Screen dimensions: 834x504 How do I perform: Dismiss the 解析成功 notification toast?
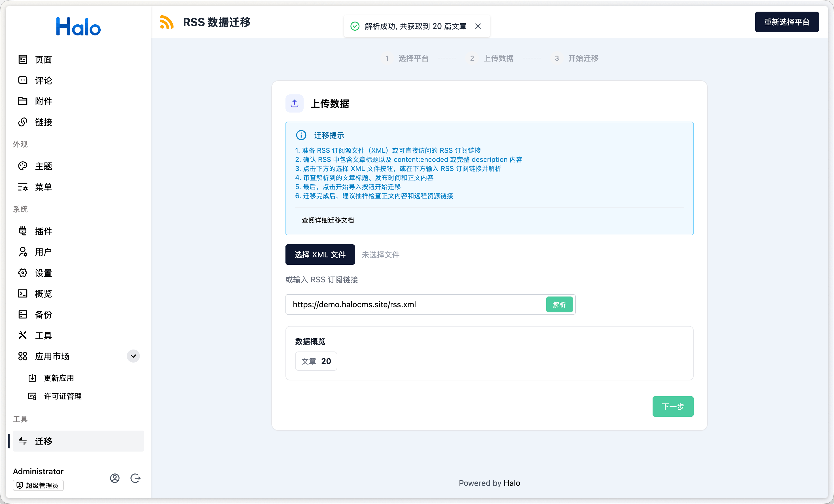point(478,26)
